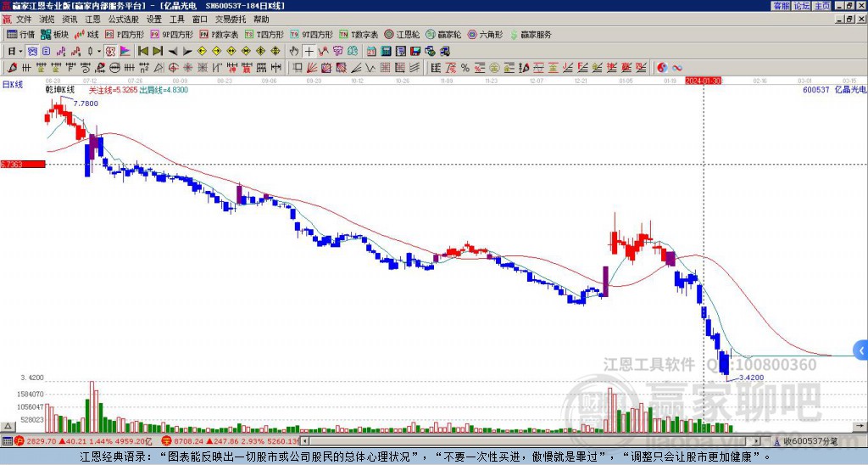Click the 2024-01-30 date marker
This screenshot has height=465, width=868.
(703, 81)
